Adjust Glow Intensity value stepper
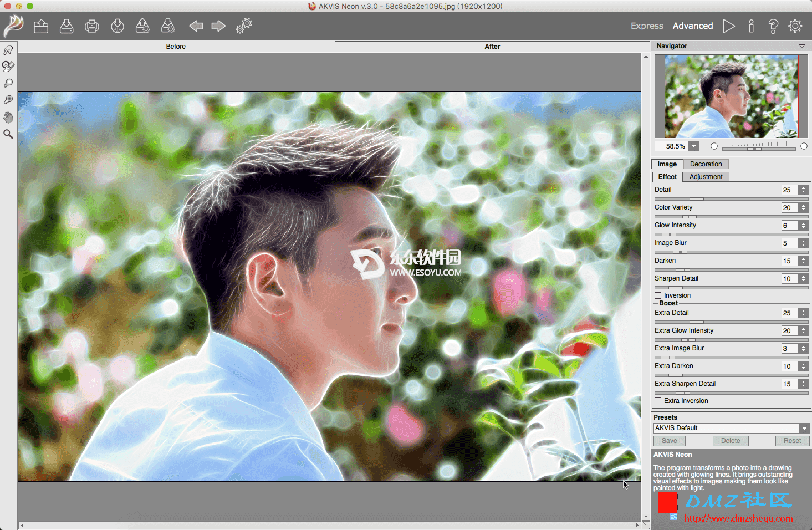 click(803, 225)
